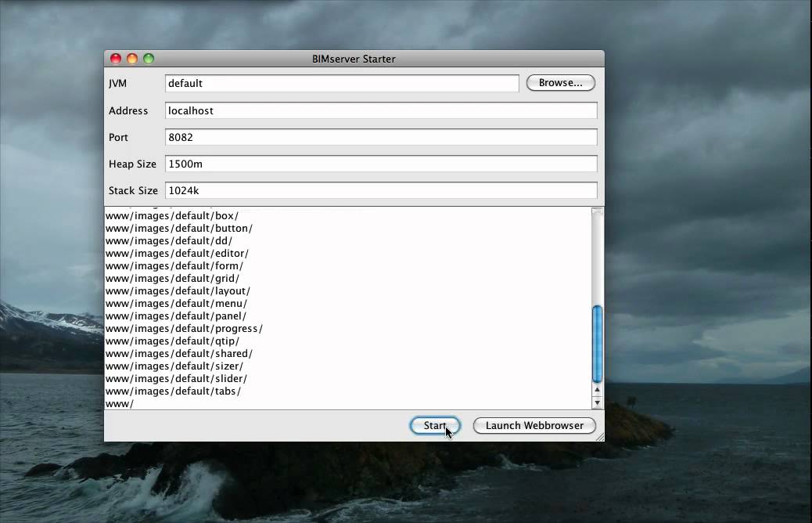Click log line www/images/default/button/

[x=179, y=228]
